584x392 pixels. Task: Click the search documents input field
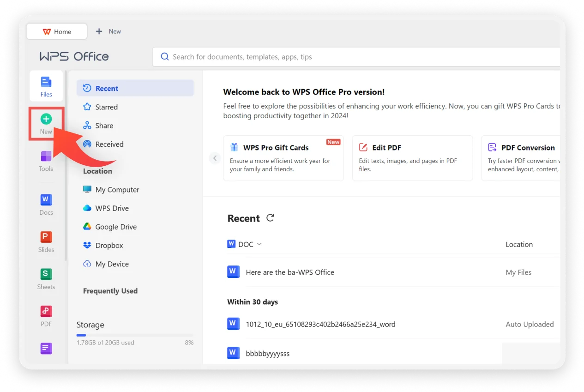click(356, 57)
